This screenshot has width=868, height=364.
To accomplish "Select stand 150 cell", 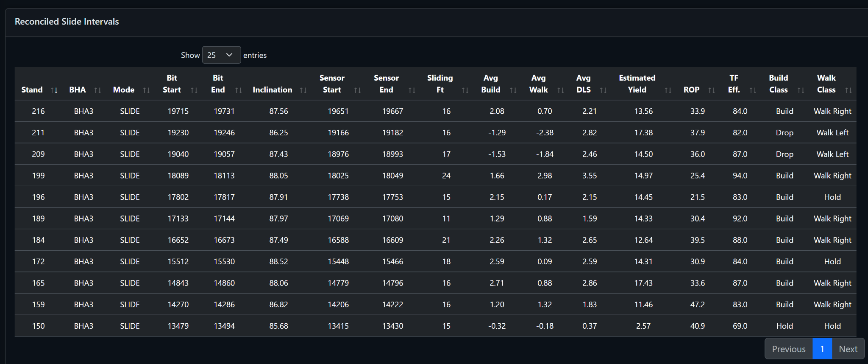I will click(39, 326).
